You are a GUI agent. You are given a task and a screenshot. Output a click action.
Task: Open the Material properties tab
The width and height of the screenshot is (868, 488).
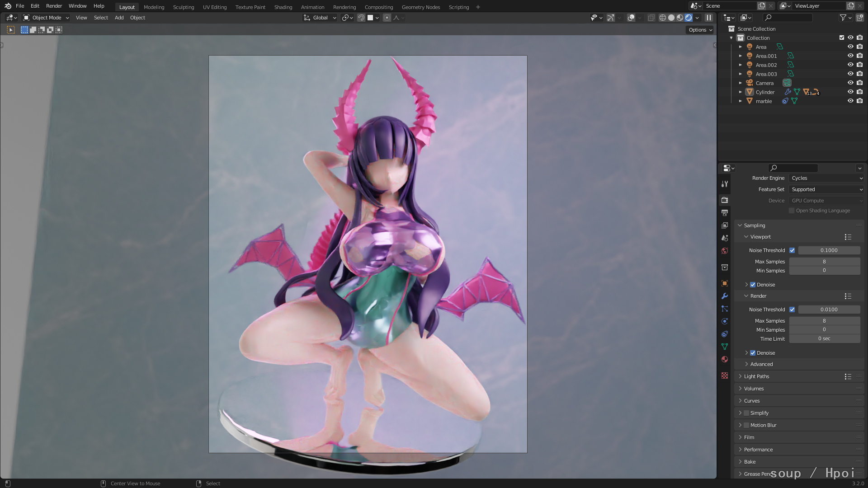point(725,359)
